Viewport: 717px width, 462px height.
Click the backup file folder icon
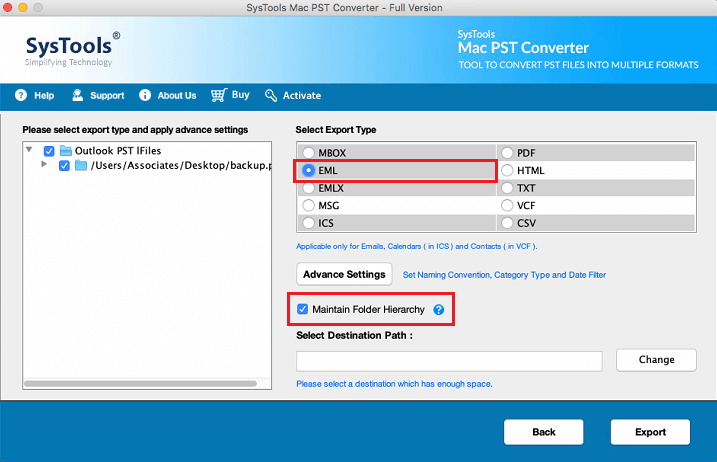click(81, 165)
